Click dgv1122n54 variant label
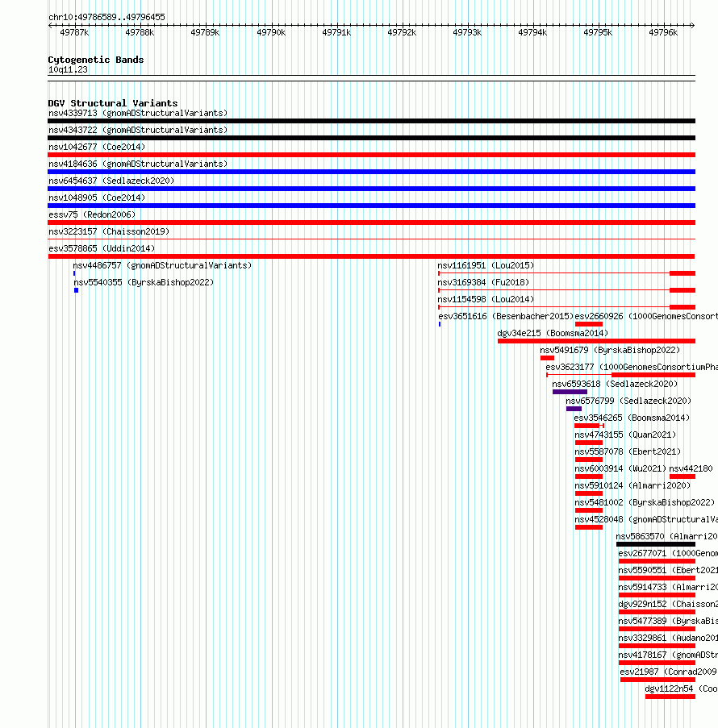718x728 pixels. tap(681, 689)
